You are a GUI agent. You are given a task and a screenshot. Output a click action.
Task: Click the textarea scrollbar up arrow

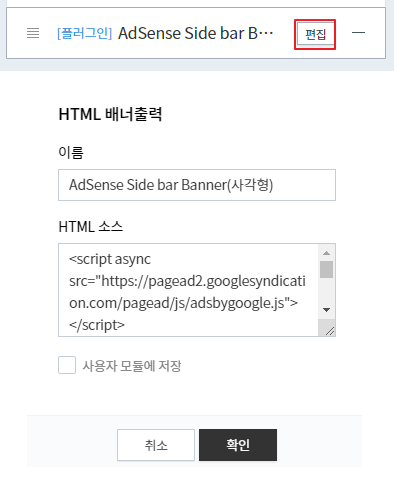327,253
